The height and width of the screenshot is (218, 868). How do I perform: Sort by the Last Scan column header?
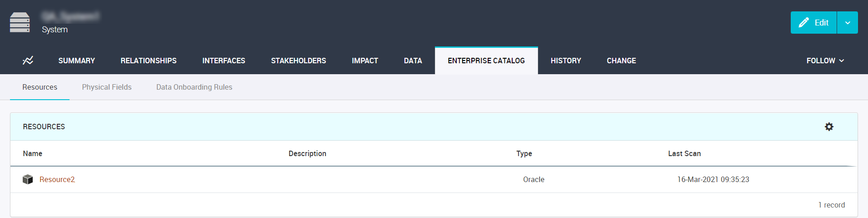684,153
